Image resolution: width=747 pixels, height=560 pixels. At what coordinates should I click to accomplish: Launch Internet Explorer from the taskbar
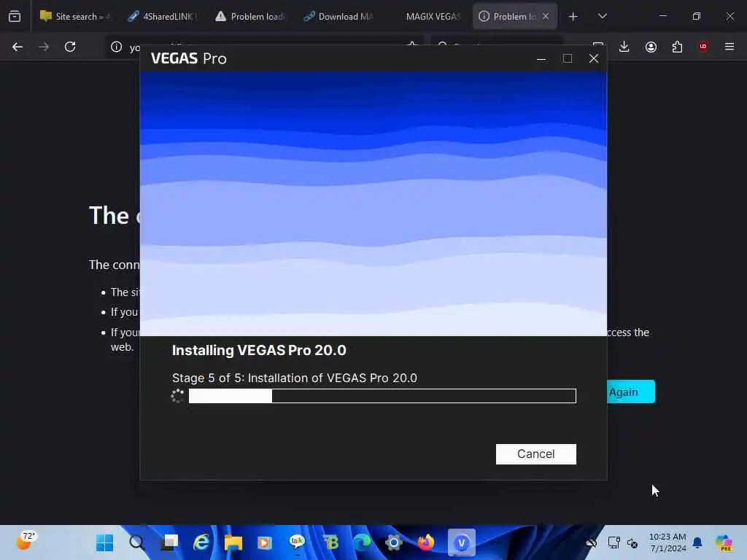[201, 542]
